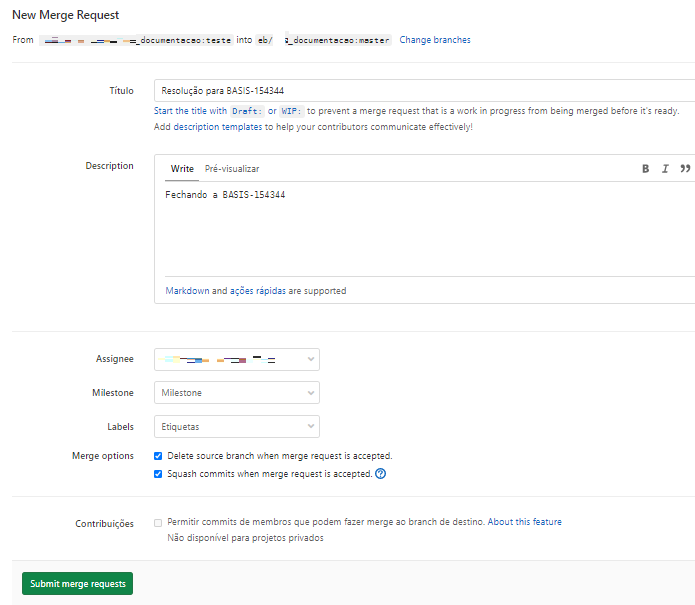Select New Merge Request heading

point(66,15)
